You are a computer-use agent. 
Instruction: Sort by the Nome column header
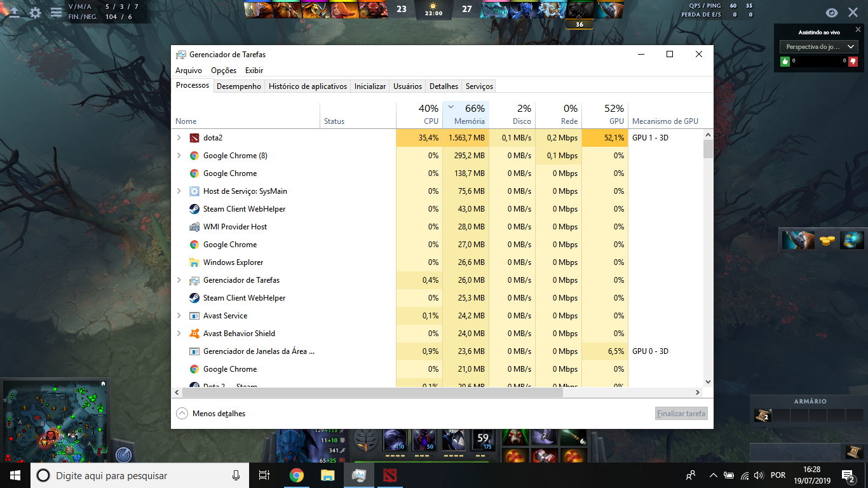(246, 114)
